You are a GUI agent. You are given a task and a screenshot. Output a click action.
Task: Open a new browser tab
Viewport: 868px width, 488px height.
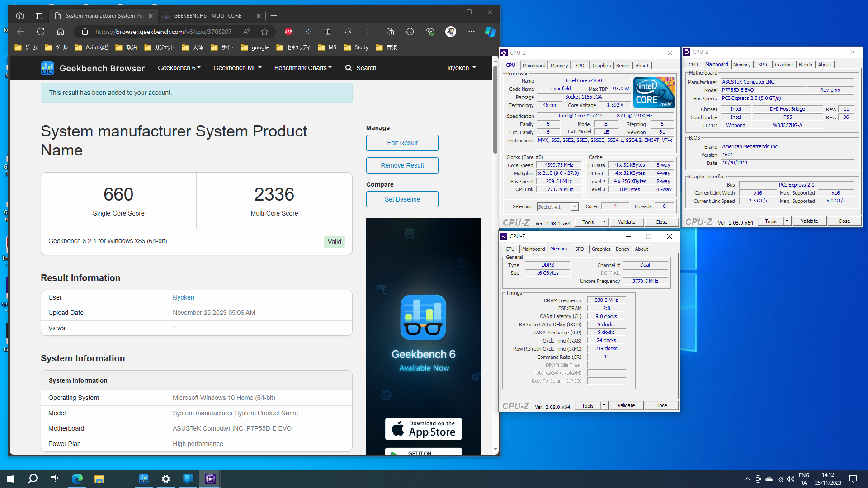tap(274, 16)
